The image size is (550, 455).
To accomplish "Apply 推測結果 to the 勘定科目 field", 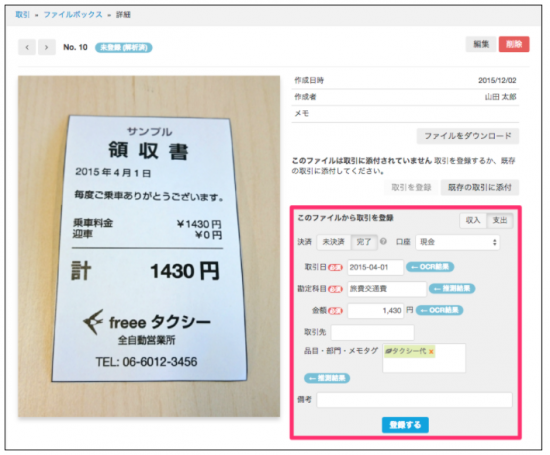I will 452,289.
